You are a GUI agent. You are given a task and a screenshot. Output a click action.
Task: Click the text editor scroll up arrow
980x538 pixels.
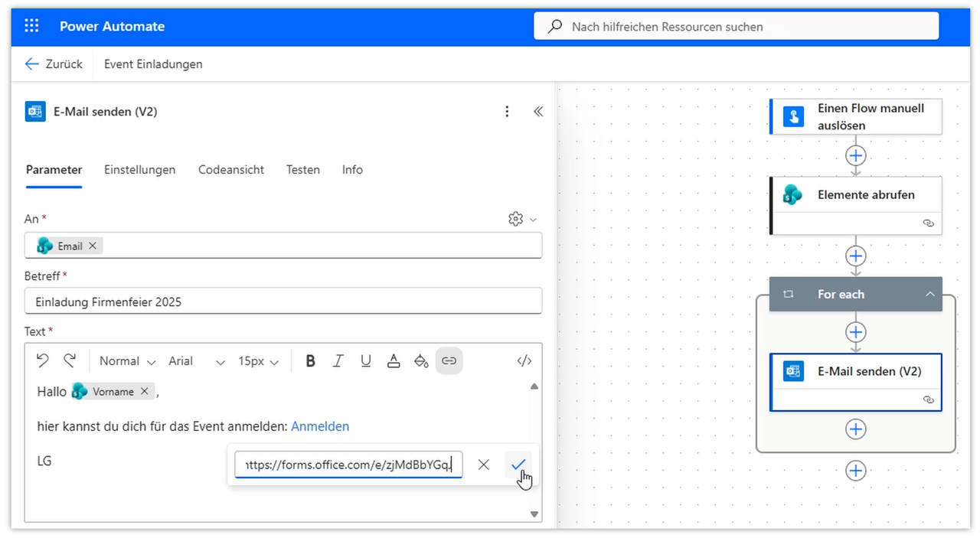(534, 386)
